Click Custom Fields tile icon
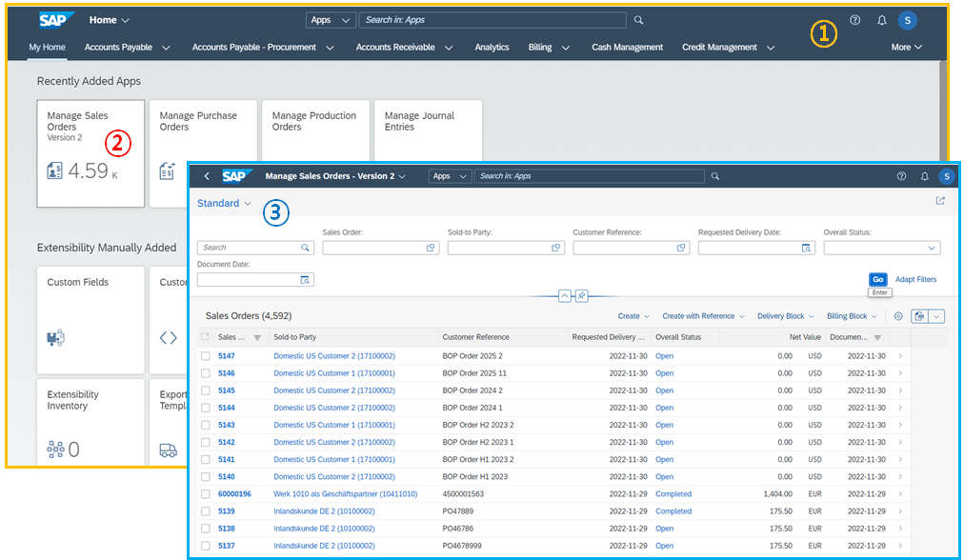The image size is (964, 560). (x=56, y=337)
